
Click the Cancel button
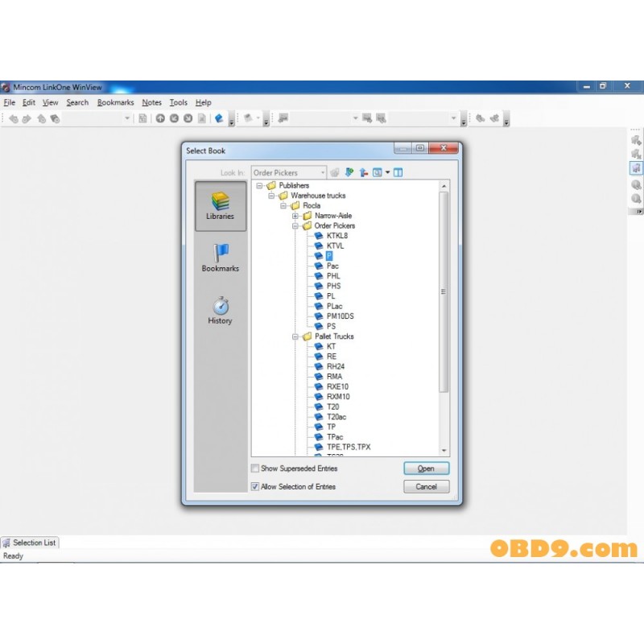pyautogui.click(x=426, y=487)
